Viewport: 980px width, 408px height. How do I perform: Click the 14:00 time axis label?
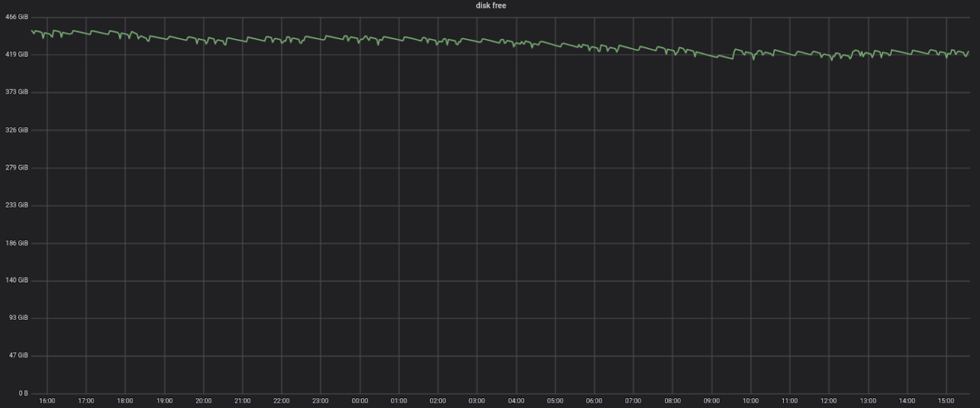907,401
